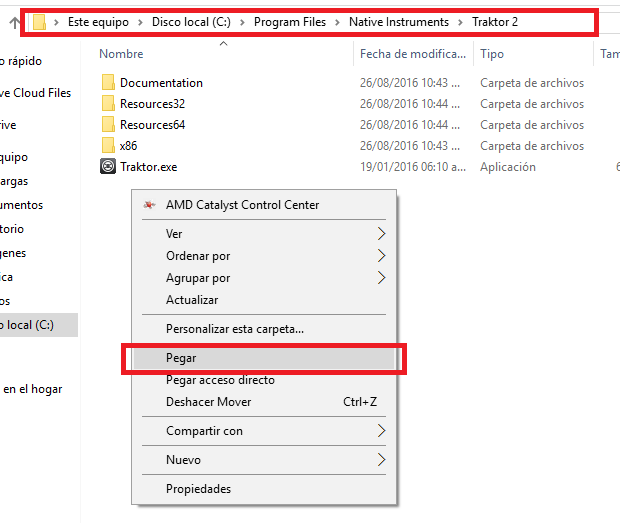This screenshot has width=620, height=523.
Task: Open Personalizar esta carpeta... option
Action: [x=264, y=329]
